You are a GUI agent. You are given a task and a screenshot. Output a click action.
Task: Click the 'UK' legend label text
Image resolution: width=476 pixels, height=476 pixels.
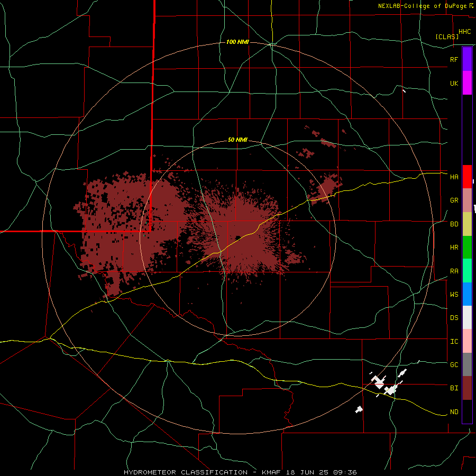click(x=454, y=83)
